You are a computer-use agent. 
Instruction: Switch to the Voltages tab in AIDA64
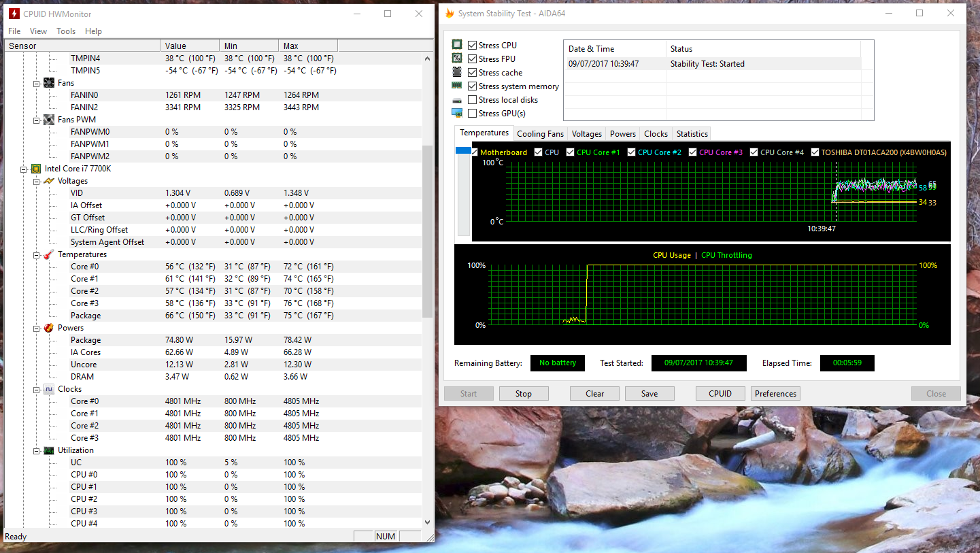tap(587, 134)
